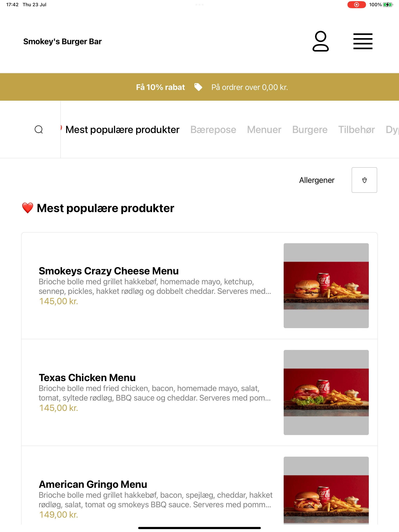Open the allergens filter acorn button
This screenshot has width=399, height=532.
pos(364,180)
